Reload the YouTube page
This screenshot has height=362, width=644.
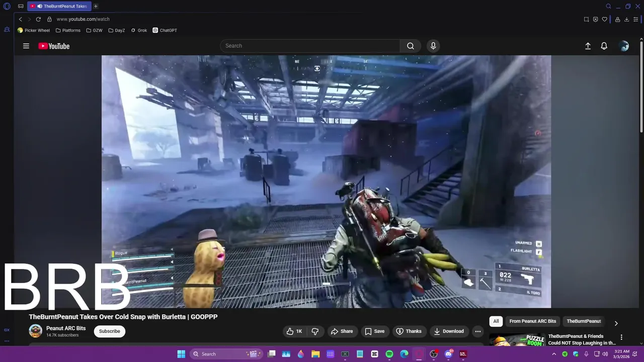(x=38, y=19)
